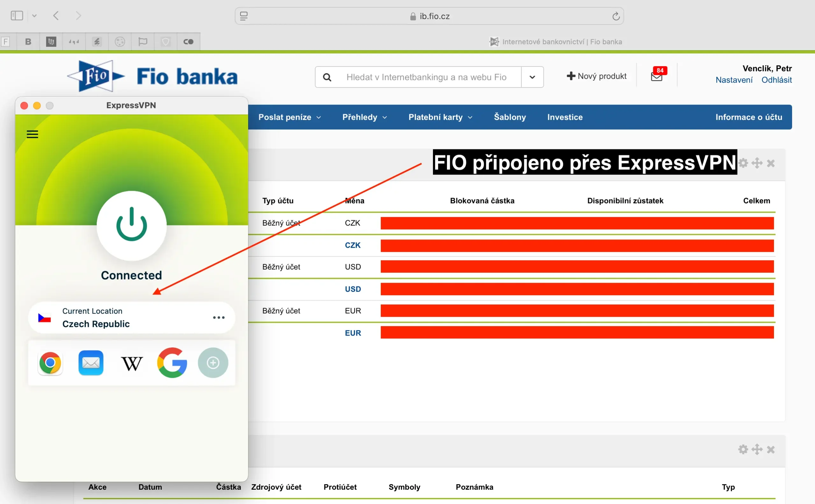Click the Google shortcut icon

click(x=172, y=363)
